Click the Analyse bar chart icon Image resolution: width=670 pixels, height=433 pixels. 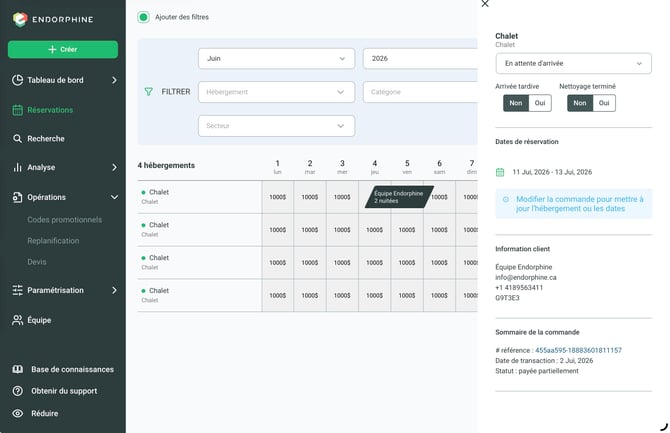click(x=17, y=167)
